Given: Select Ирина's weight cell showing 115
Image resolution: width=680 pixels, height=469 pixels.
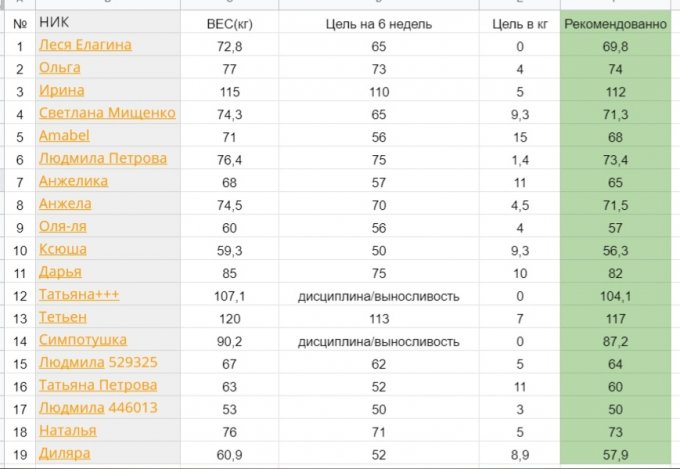Looking at the screenshot, I should click(x=229, y=91).
